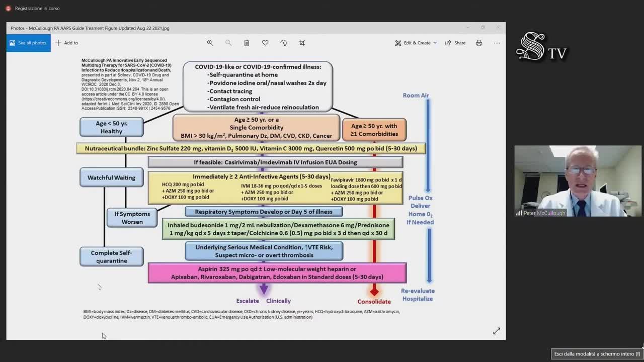The width and height of the screenshot is (644, 362).
Task: Click the Respiratory Symptoms Develop box
Action: click(264, 212)
